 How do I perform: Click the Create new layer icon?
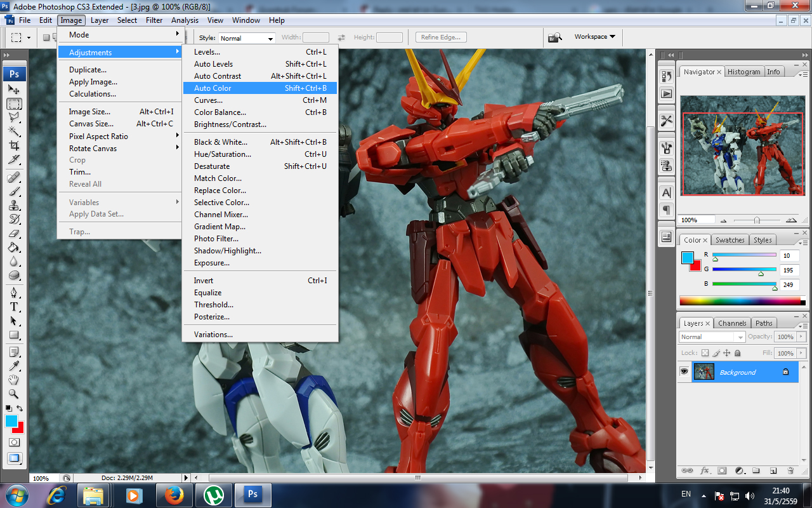point(773,471)
